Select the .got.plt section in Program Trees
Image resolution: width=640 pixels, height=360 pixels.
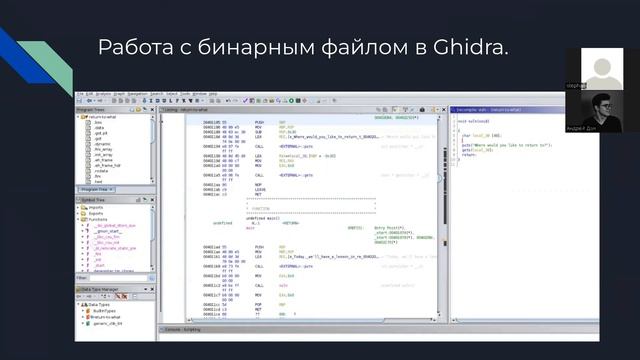[x=101, y=133]
